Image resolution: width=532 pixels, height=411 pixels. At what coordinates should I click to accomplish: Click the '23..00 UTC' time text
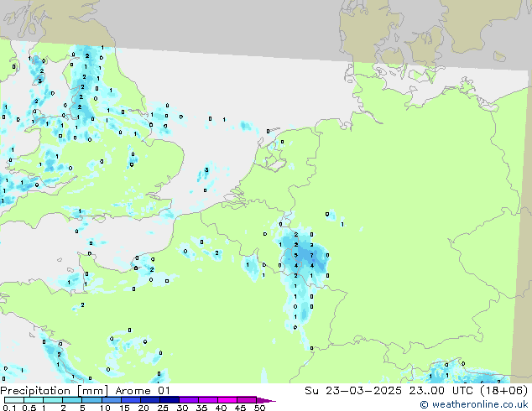click(x=441, y=391)
